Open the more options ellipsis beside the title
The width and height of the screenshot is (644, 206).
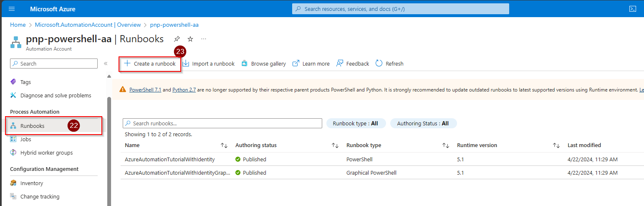(x=204, y=39)
